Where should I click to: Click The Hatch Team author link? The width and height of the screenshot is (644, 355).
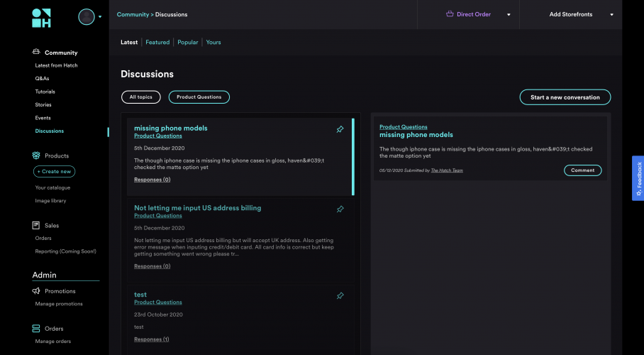pyautogui.click(x=447, y=170)
